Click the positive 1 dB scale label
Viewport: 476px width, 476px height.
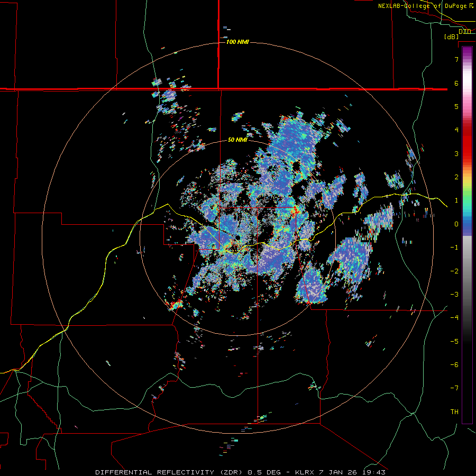click(x=456, y=200)
